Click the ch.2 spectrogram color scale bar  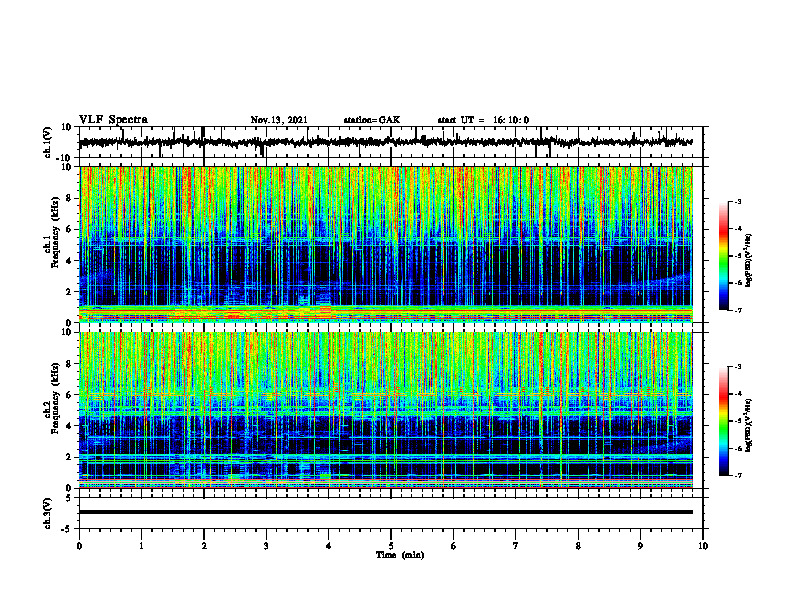pos(724,421)
